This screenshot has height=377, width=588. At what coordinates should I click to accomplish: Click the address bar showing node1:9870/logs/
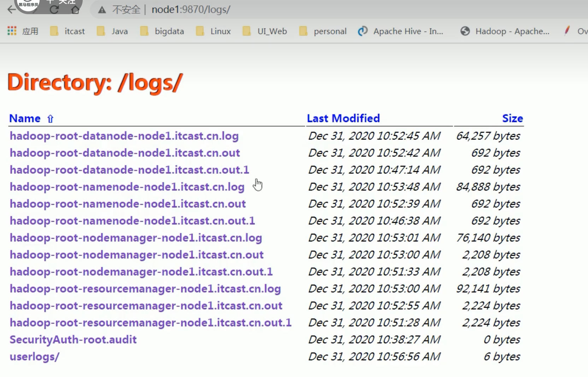(x=191, y=10)
